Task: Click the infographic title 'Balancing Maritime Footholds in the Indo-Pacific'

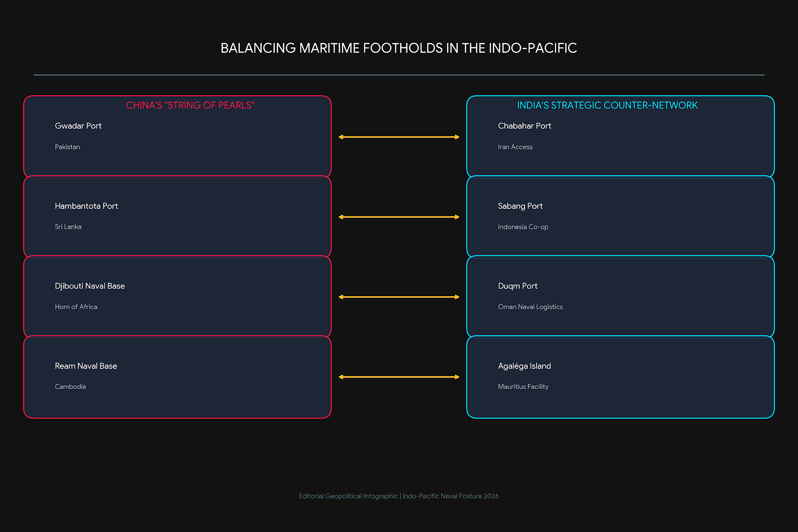Action: pos(399,48)
